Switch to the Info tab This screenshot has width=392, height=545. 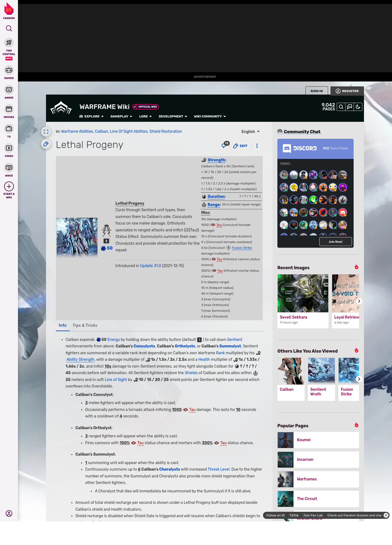point(63,325)
